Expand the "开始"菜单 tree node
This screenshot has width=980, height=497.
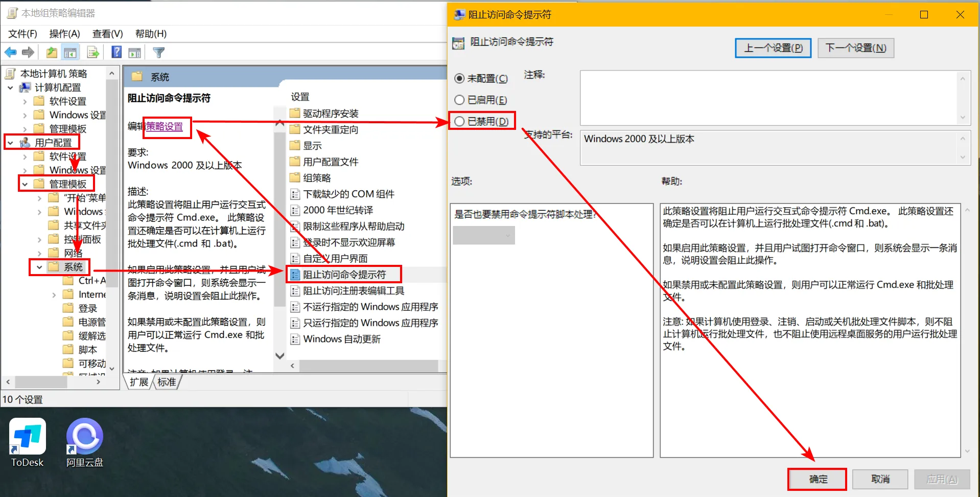click(x=39, y=198)
